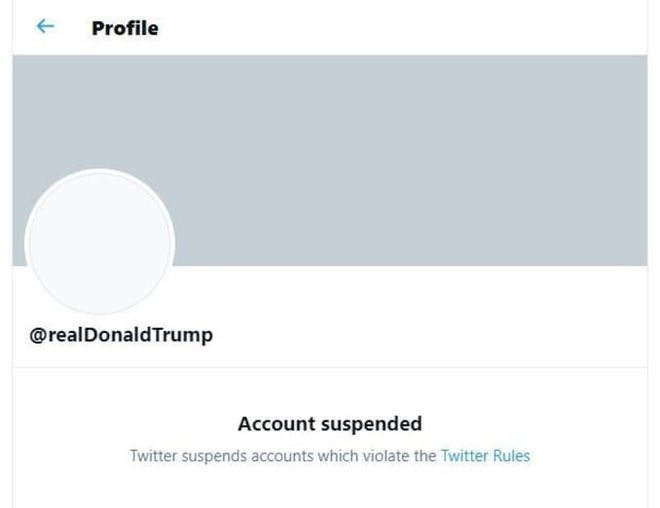Click the word "Account" in the heading

click(x=275, y=424)
